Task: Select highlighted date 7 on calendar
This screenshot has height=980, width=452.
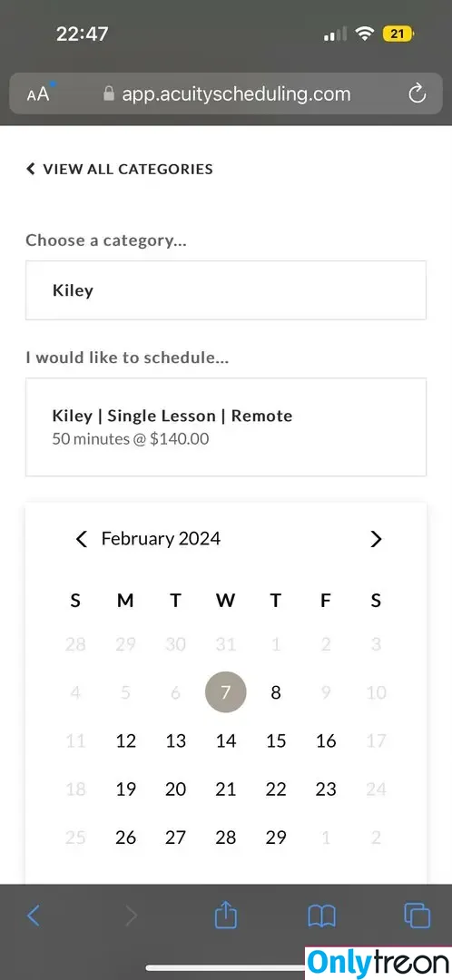Action: coord(226,692)
